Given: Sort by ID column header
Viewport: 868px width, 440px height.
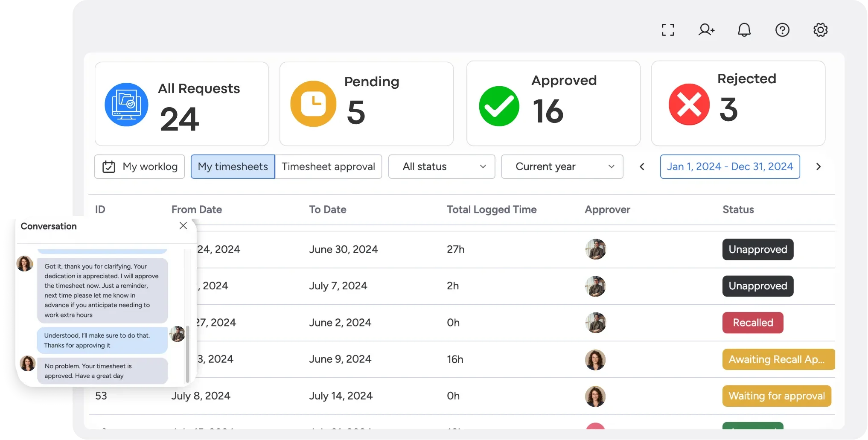Looking at the screenshot, I should pos(100,210).
